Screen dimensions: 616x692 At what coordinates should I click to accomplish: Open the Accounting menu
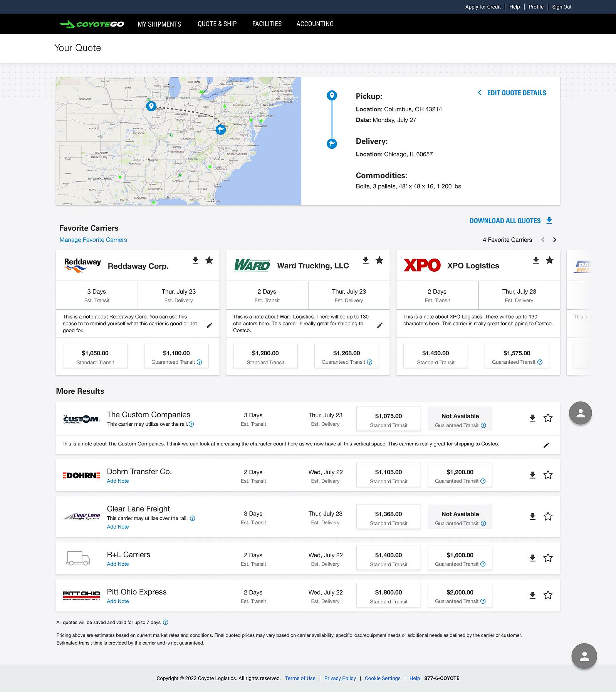tap(315, 24)
